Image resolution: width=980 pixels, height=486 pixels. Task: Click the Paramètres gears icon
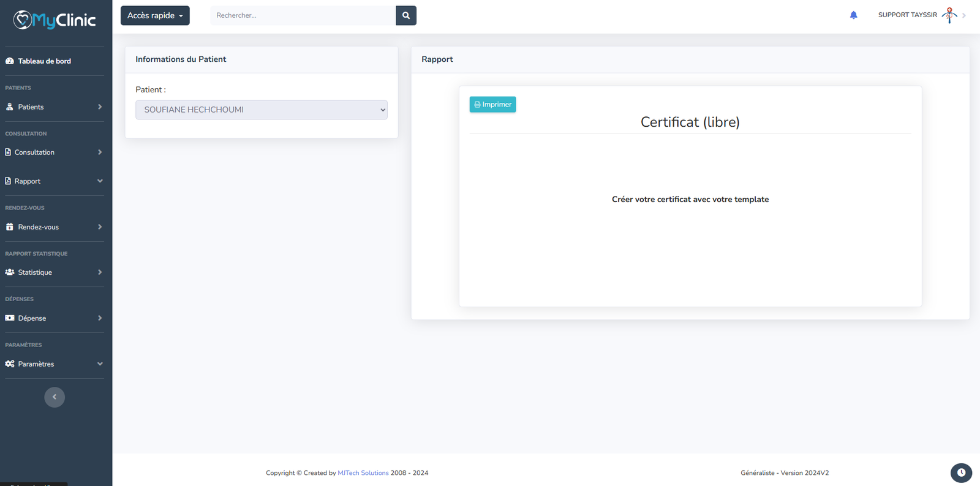tap(10, 364)
